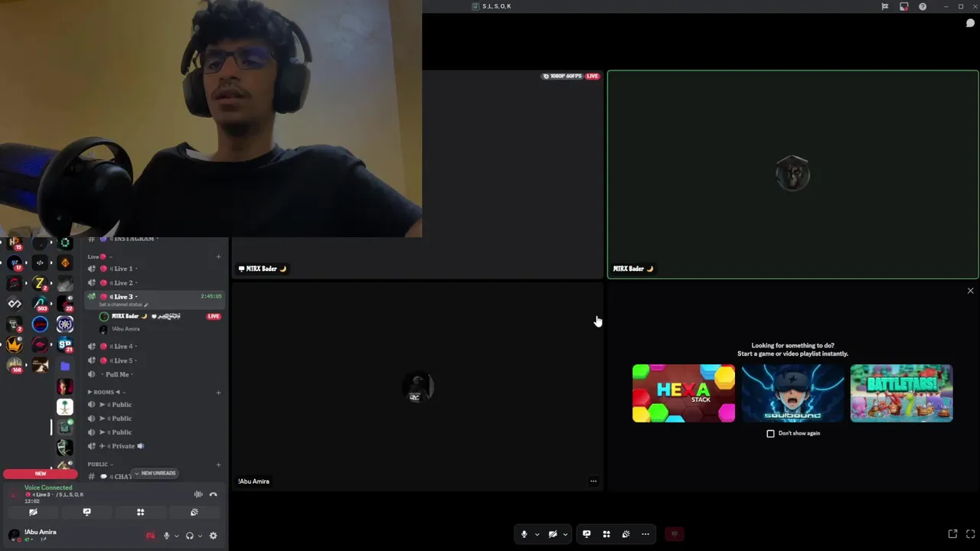Open the soundboard from call toolbar

click(626, 534)
